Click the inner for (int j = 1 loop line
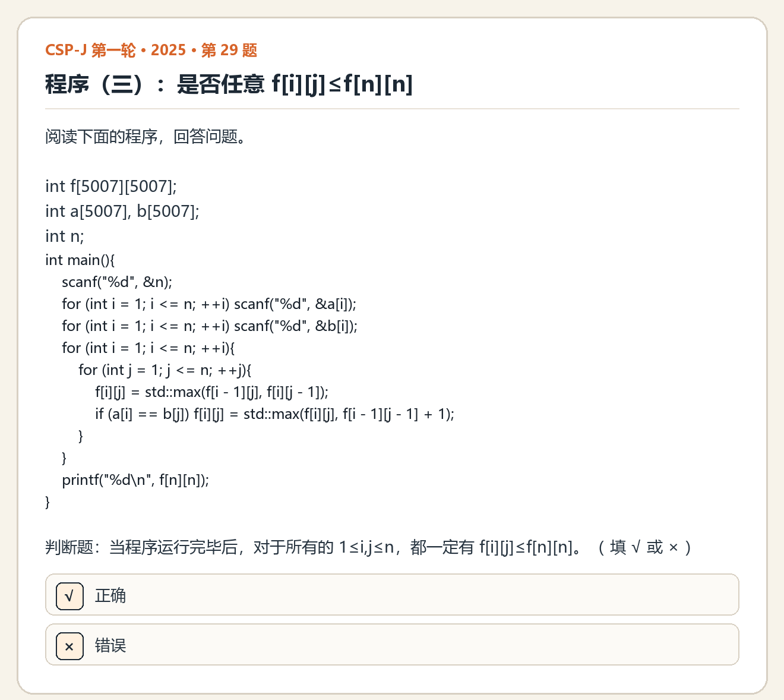This screenshot has width=784, height=700. (165, 370)
